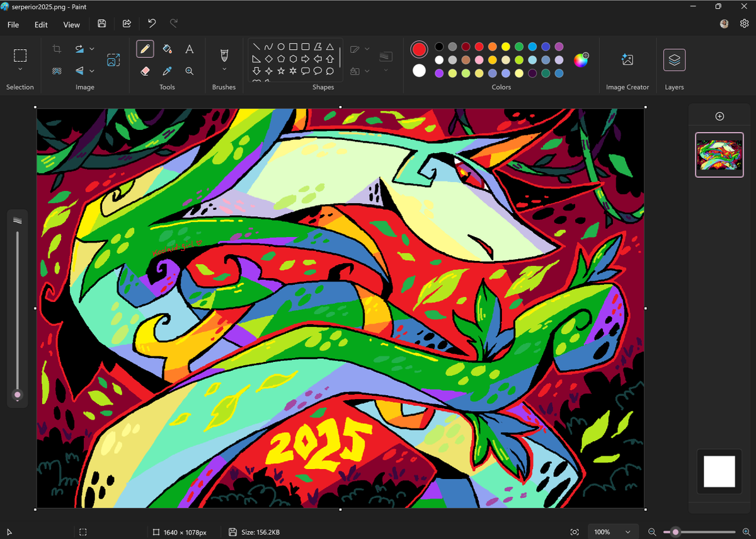Click the Resize and skew icon
756x539 pixels.
(113, 60)
